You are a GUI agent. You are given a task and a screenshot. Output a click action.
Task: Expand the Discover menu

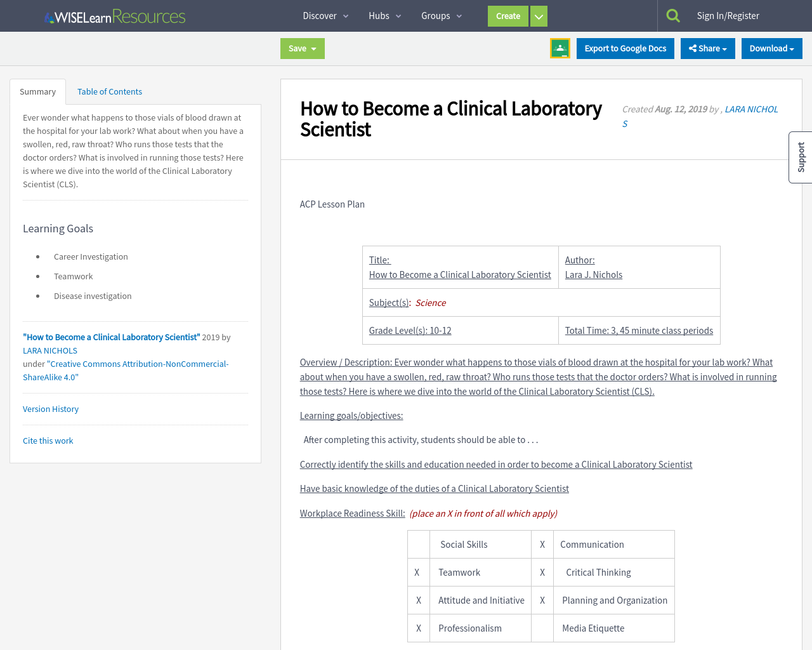click(325, 15)
